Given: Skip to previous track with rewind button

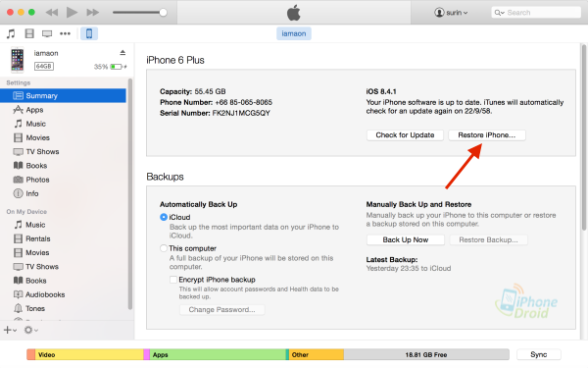Looking at the screenshot, I should point(52,13).
